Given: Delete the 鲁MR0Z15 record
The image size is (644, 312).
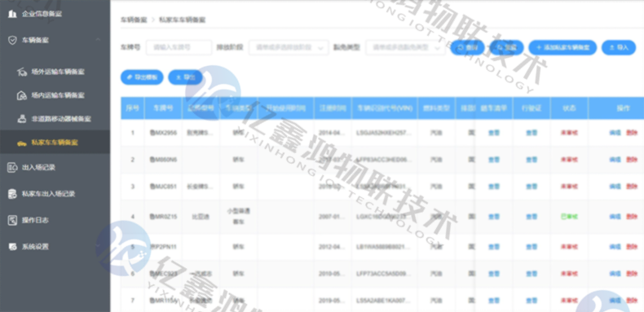Looking at the screenshot, I should coord(632,217).
